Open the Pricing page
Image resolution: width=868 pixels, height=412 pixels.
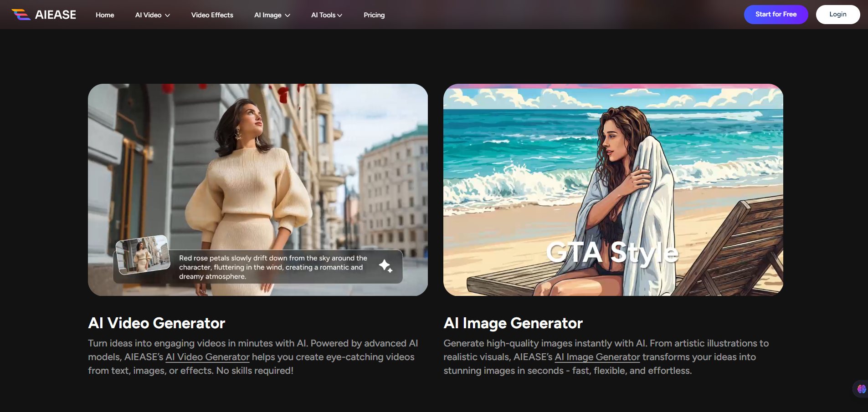click(374, 15)
